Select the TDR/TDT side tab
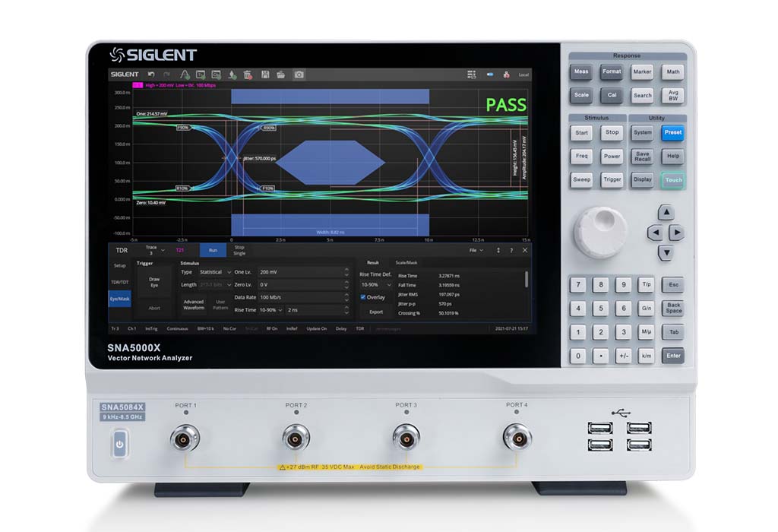Image resolution: width=778 pixels, height=532 pixels. tap(120, 282)
